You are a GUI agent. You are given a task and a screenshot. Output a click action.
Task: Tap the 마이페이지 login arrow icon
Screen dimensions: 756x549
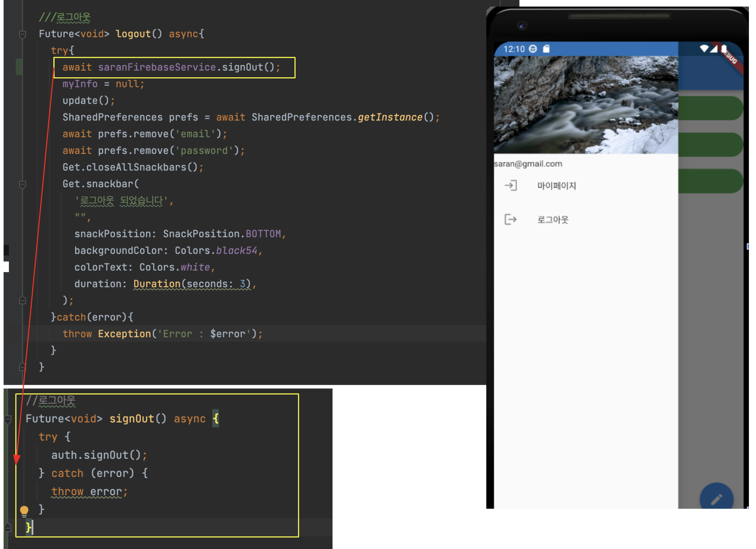511,185
